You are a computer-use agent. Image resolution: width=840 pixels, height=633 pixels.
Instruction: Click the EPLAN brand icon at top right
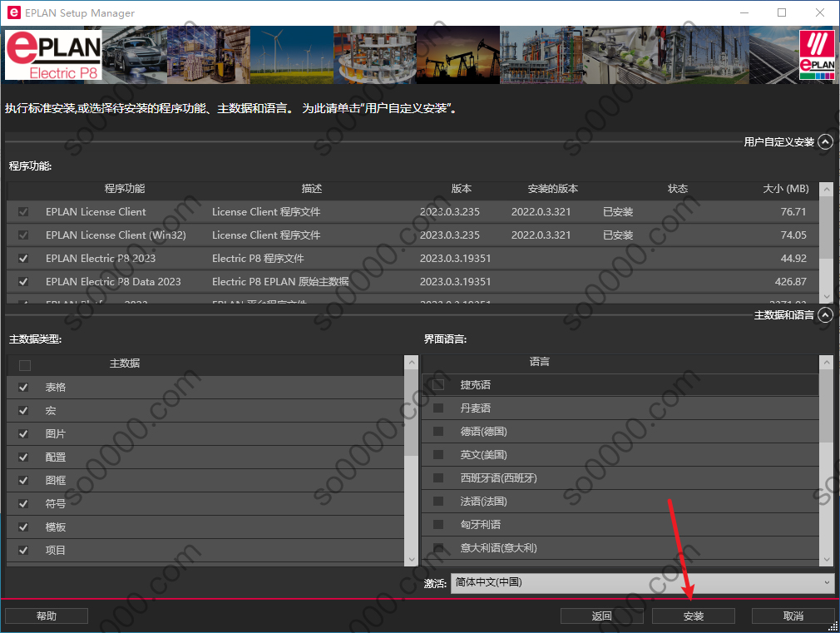pos(817,55)
